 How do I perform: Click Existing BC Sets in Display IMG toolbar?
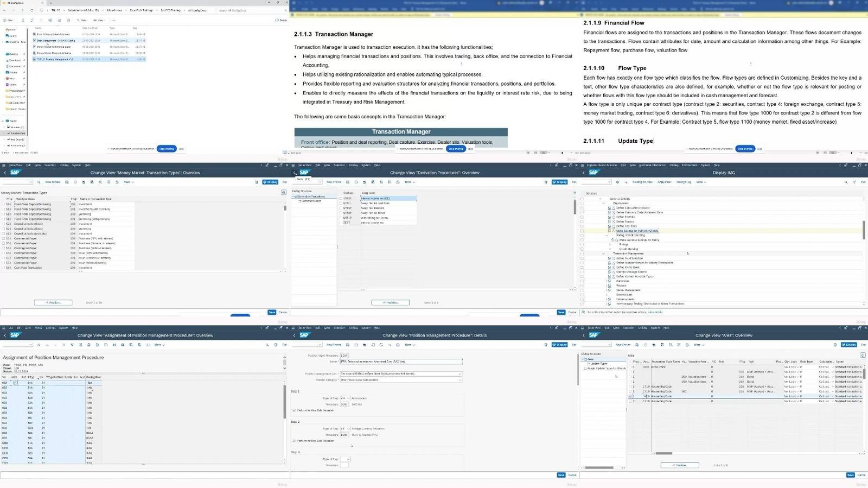pos(642,182)
